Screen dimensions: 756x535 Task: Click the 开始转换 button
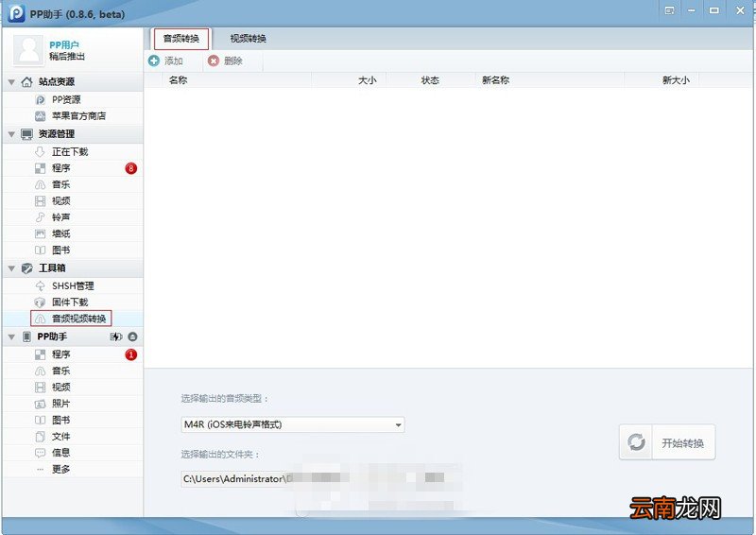tap(667, 442)
